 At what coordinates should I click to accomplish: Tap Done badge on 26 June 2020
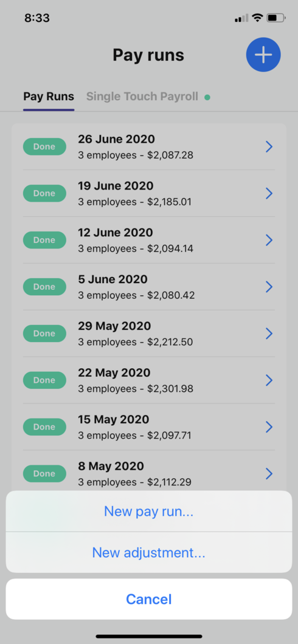click(x=44, y=146)
